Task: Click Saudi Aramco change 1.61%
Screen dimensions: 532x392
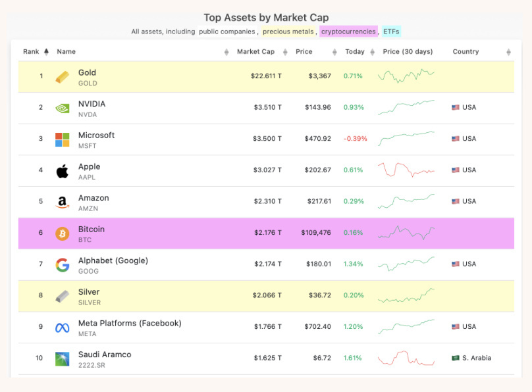Action: [x=352, y=358]
